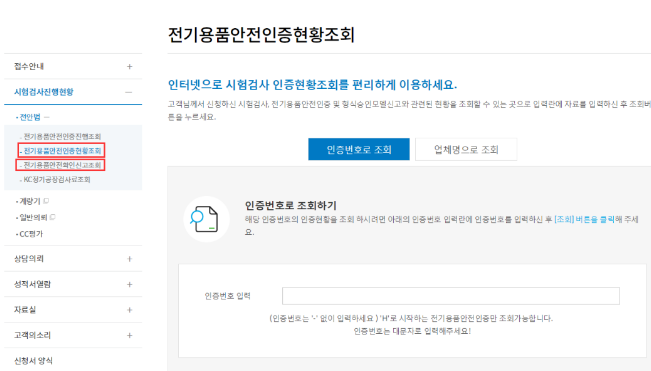Image resolution: width=651 pixels, height=371 pixels.
Task: Expand the 상담의뢰 menu plus icon
Action: coord(130,259)
